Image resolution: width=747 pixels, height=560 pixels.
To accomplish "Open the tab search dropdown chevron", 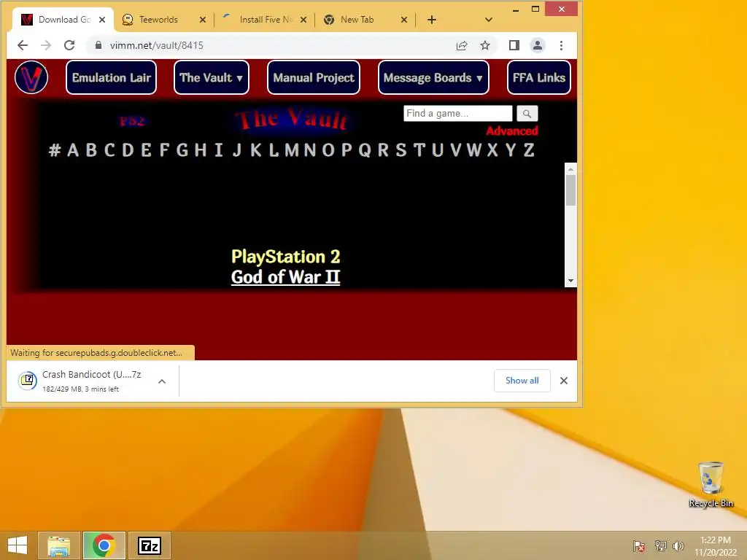I will tap(488, 20).
